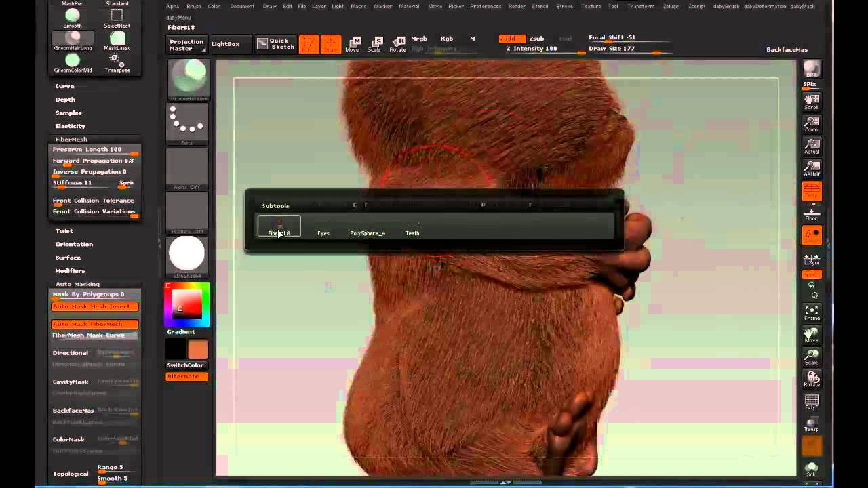This screenshot has width=868, height=488.
Task: Expand the Surface brush section
Action: coord(68,258)
